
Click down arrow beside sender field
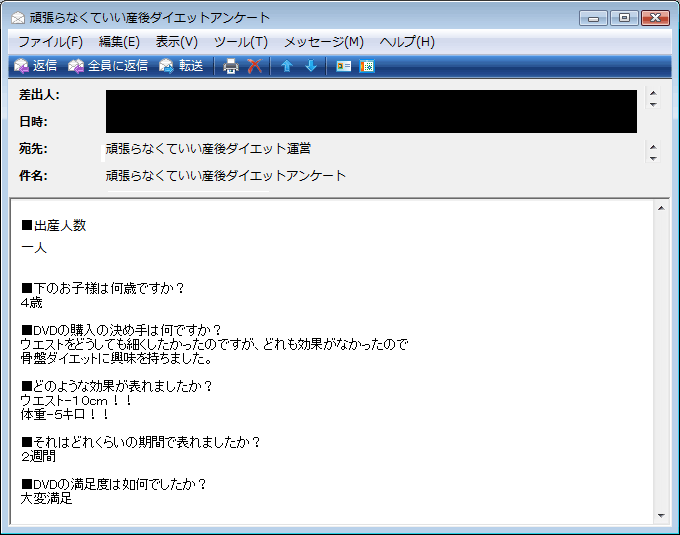pyautogui.click(x=653, y=104)
